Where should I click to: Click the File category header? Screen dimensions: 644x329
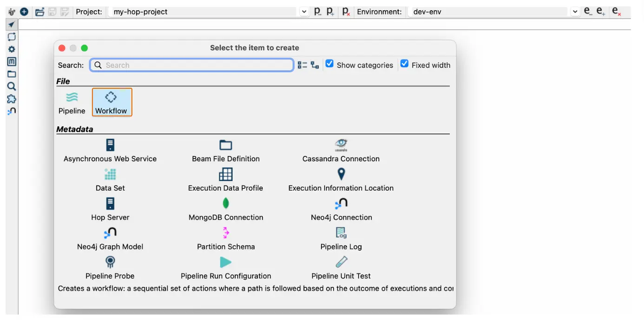tap(63, 81)
